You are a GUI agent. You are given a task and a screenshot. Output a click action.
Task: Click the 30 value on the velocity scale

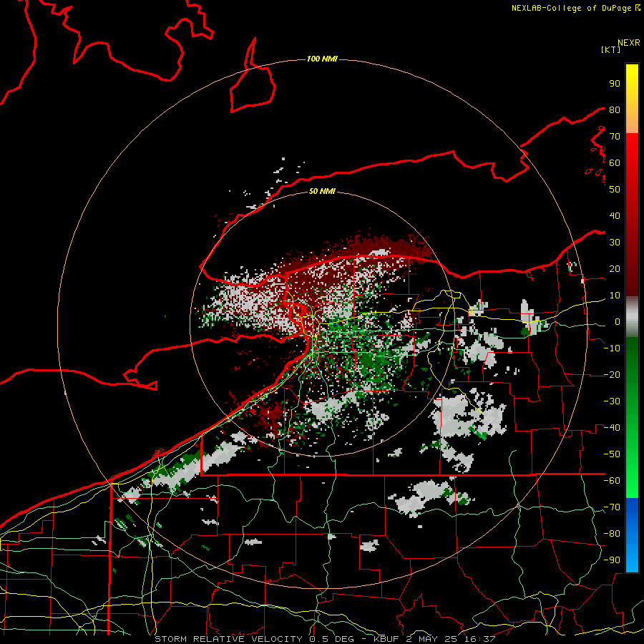pyautogui.click(x=615, y=243)
